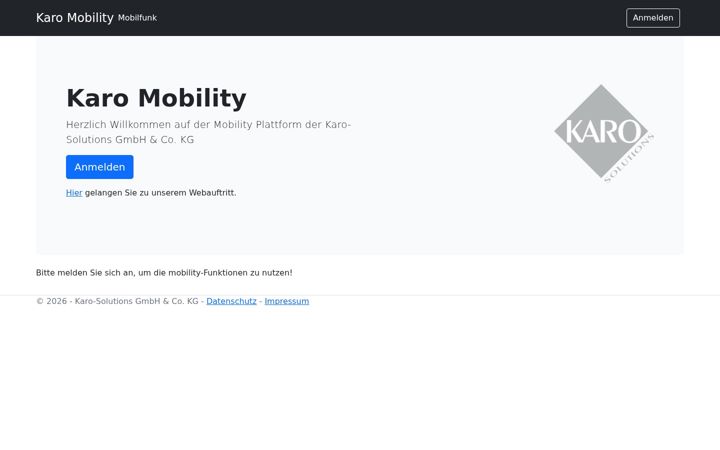The height and width of the screenshot is (450, 720).
Task: Click the '© 2026 - Karo-Solutions GmbH' copyright text
Action: tap(117, 301)
